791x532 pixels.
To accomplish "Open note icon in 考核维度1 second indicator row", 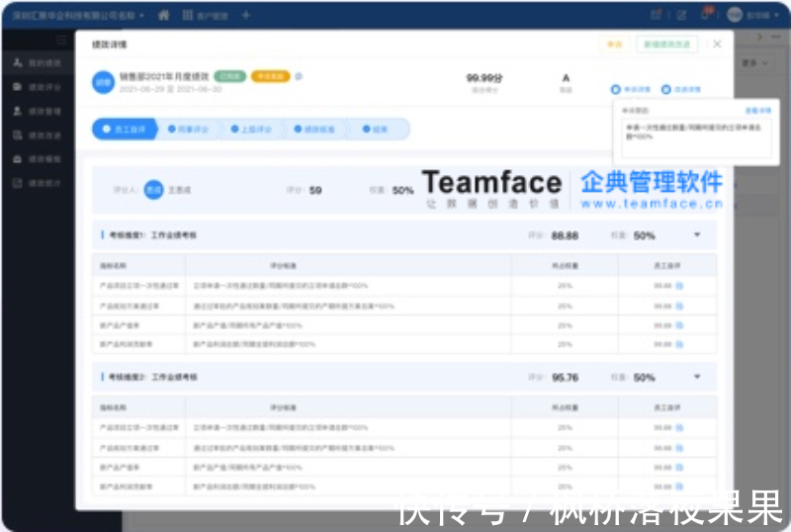I will tap(679, 306).
